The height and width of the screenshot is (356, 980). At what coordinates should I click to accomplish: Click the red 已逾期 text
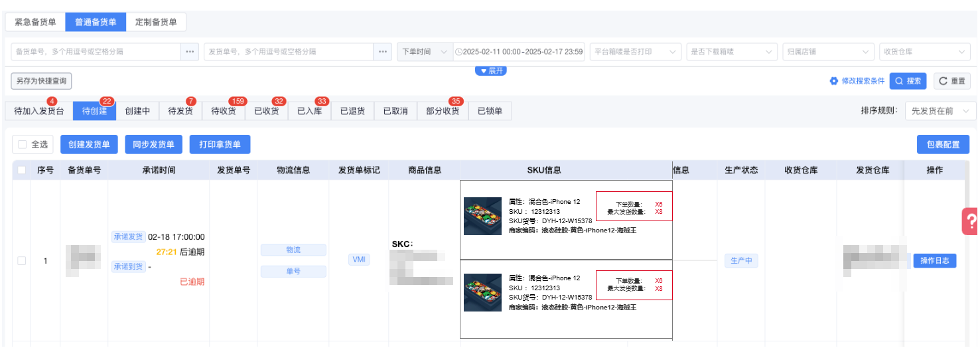192,282
